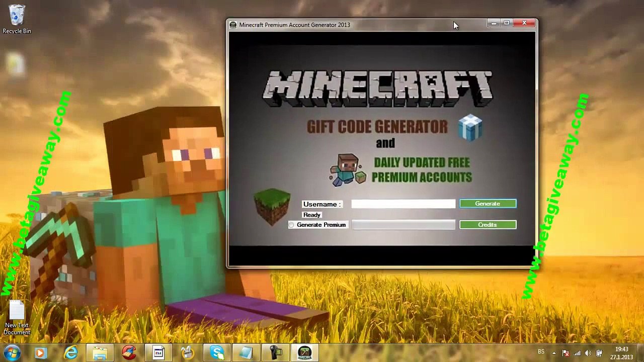Click the Show Desktop strip beside clock

(640, 353)
